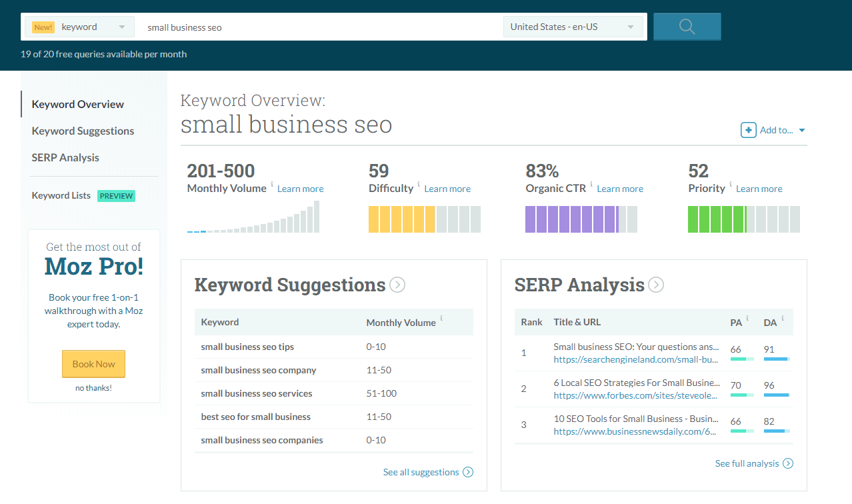This screenshot has height=504, width=852.
Task: Click the Monthly Volume column header text
Action: [401, 323]
